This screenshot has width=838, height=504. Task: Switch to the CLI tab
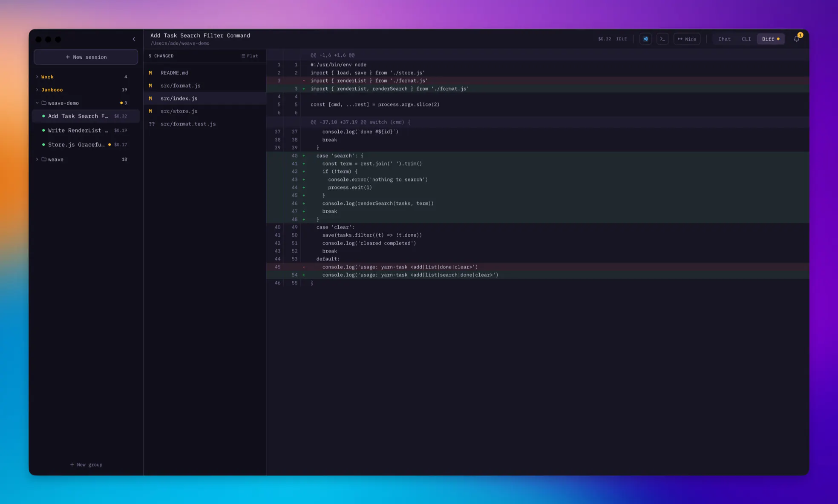point(746,39)
